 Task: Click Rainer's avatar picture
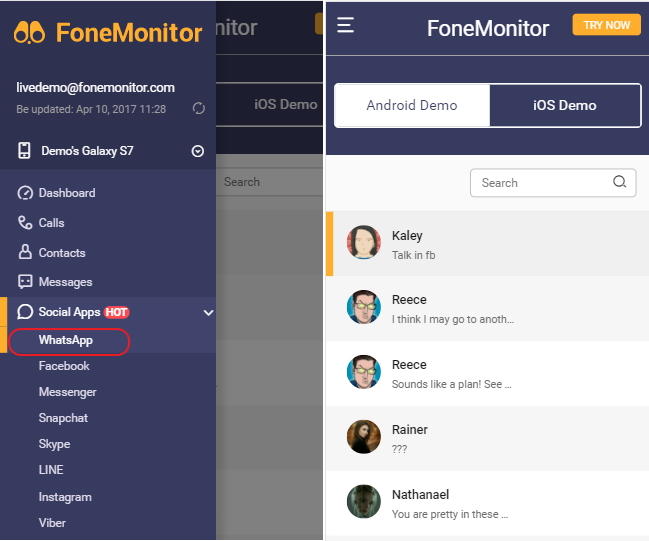click(x=363, y=437)
